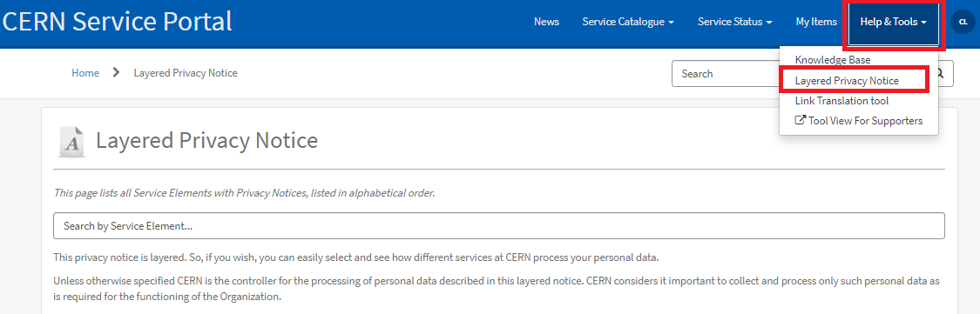Screen dimensions: 980x314
Task: Go to Home breadcrumb link
Action: point(85,73)
